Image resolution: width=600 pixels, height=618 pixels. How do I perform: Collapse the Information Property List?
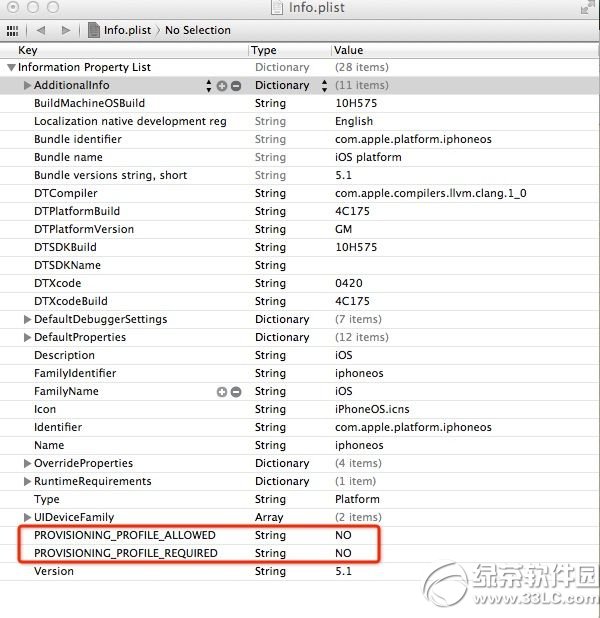(x=11, y=67)
